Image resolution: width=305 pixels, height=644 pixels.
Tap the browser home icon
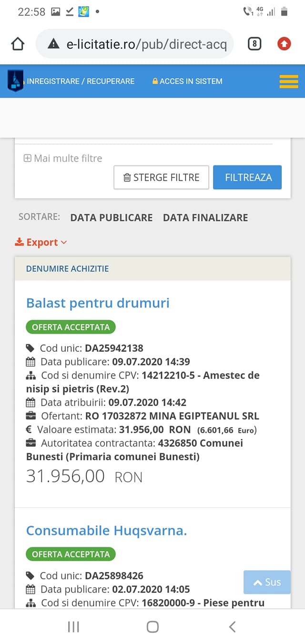click(18, 44)
